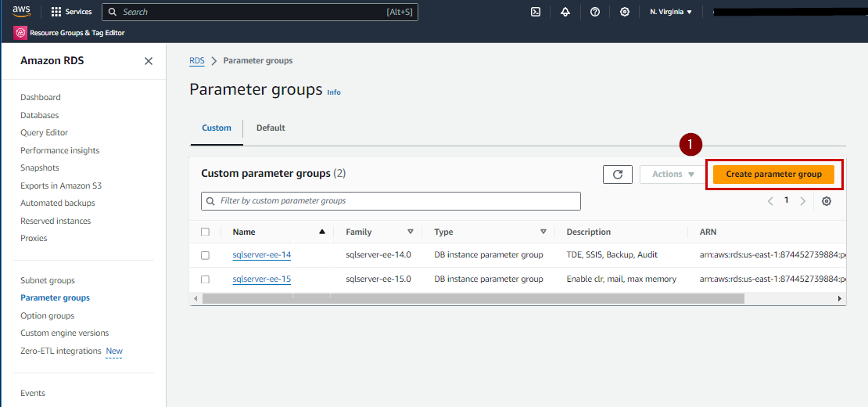This screenshot has width=868, height=407.
Task: Open the console settings gear in top bar
Action: coord(625,12)
